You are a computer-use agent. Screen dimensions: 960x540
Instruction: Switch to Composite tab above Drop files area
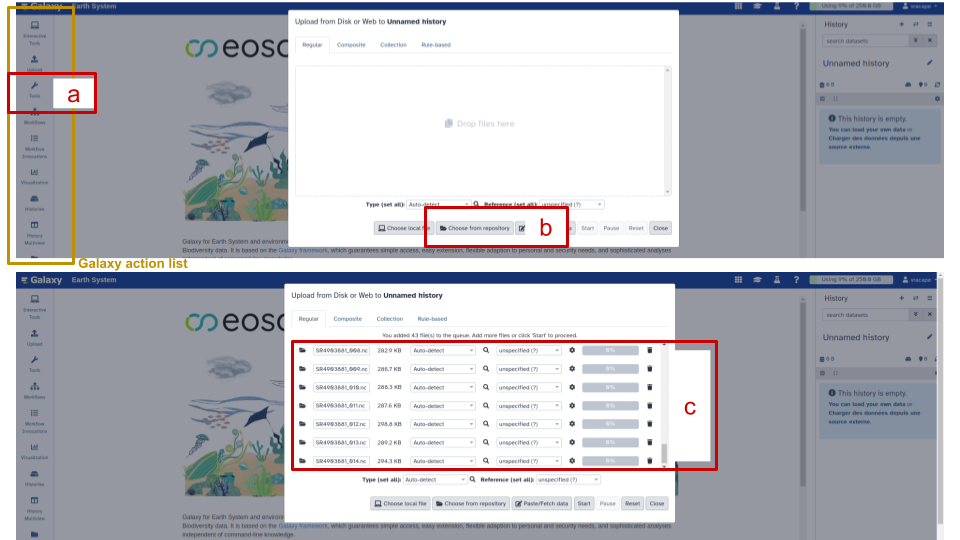350,45
